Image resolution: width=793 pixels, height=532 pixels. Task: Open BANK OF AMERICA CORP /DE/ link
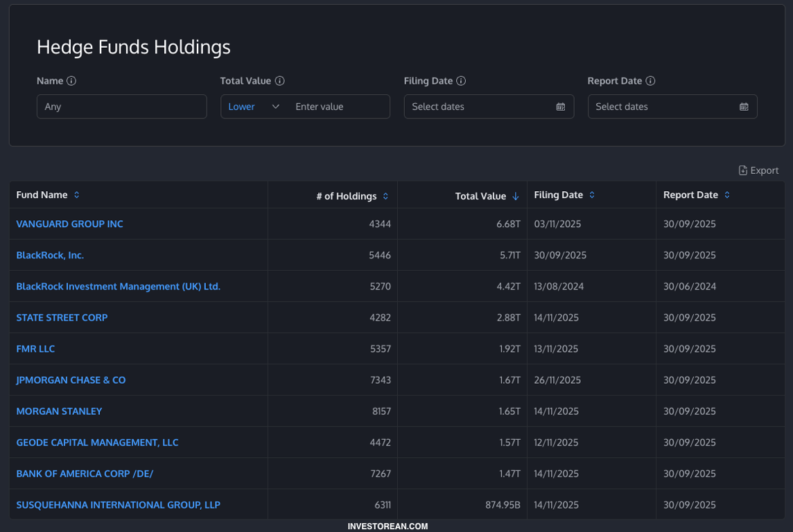point(85,474)
